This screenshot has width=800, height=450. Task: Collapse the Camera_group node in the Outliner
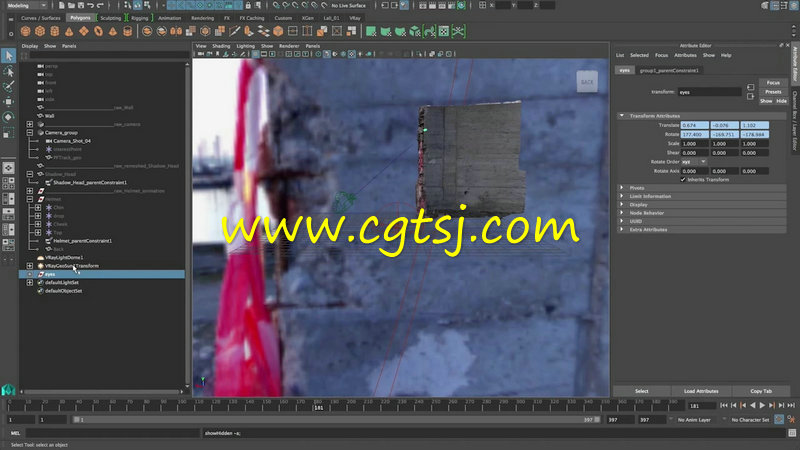tap(30, 133)
